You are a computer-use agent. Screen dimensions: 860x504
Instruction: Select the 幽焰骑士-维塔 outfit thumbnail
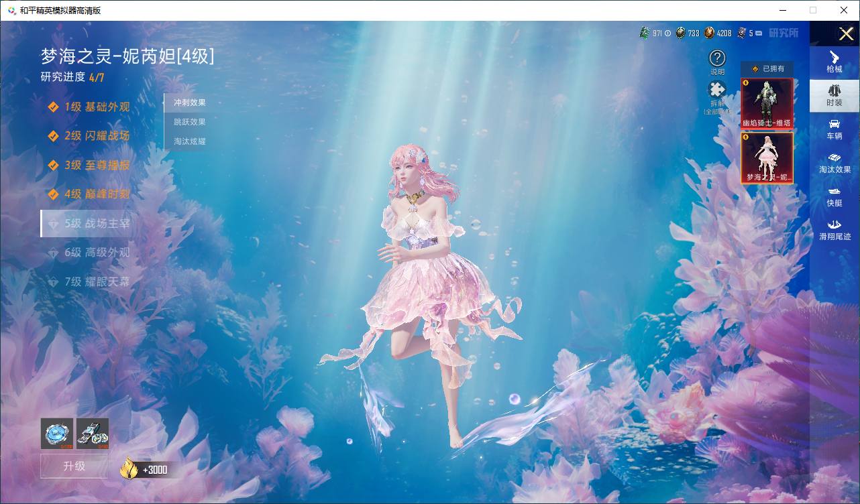(767, 103)
